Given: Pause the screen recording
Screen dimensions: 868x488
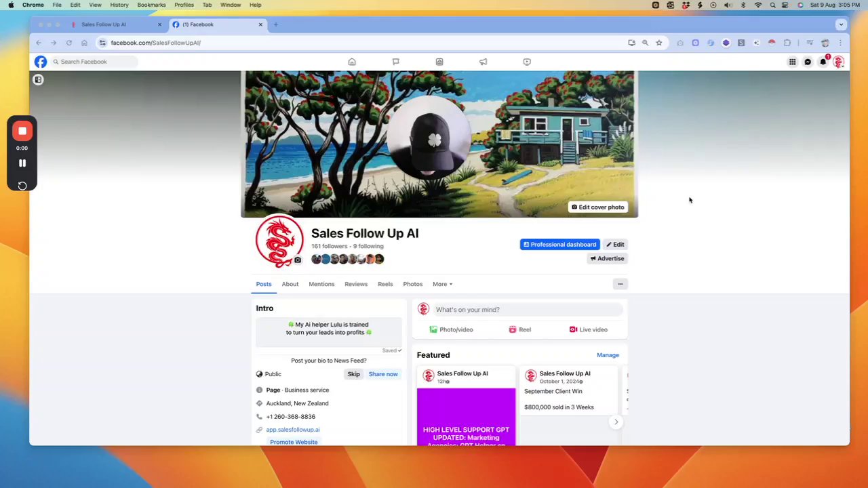Looking at the screenshot, I should click(22, 163).
